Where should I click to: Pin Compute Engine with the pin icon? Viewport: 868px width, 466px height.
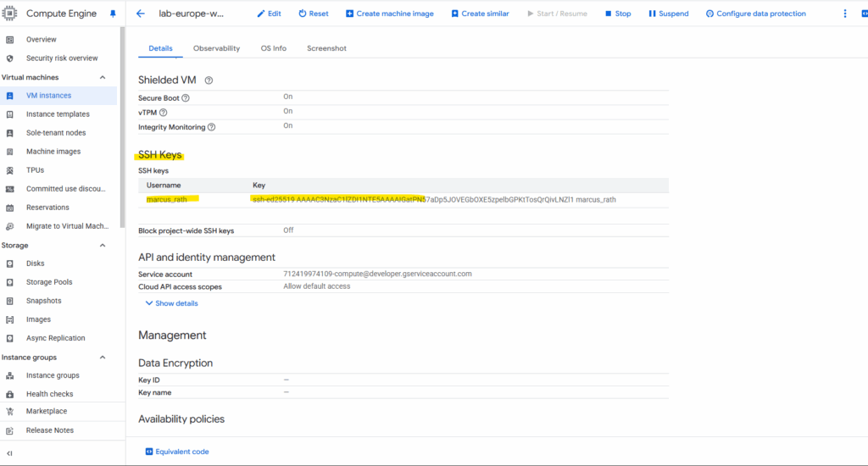(113, 14)
